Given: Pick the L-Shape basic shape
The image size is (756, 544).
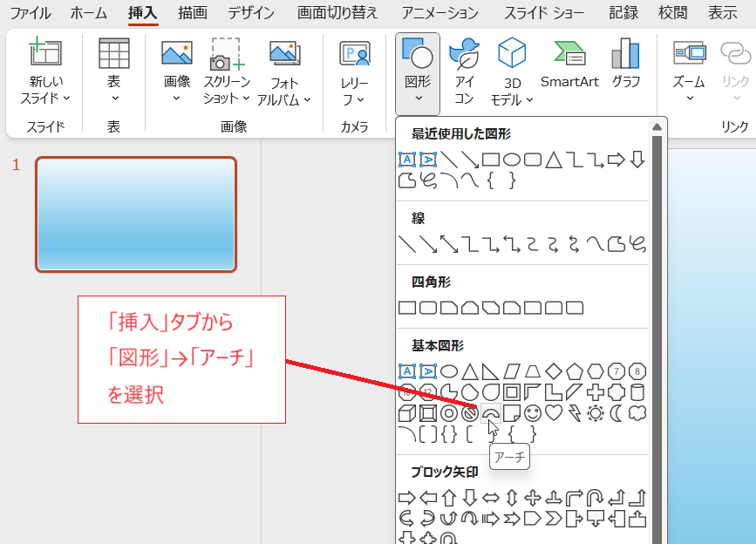Looking at the screenshot, I should [554, 392].
